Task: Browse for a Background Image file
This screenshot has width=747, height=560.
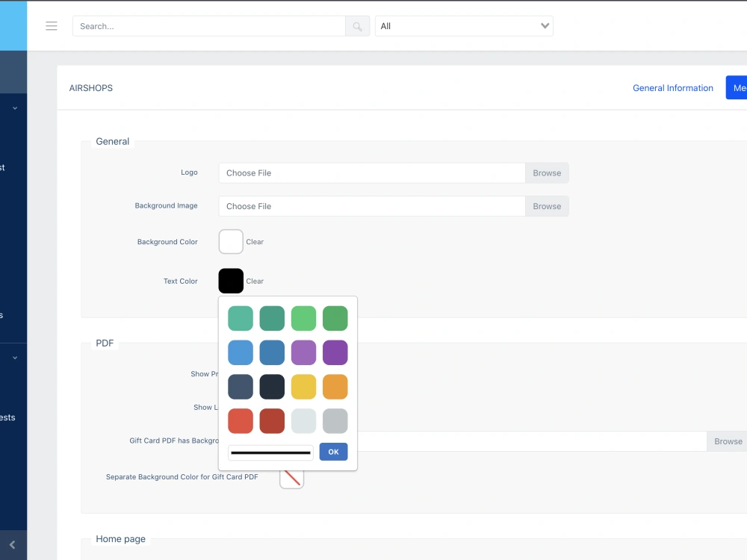Action: coord(547,206)
